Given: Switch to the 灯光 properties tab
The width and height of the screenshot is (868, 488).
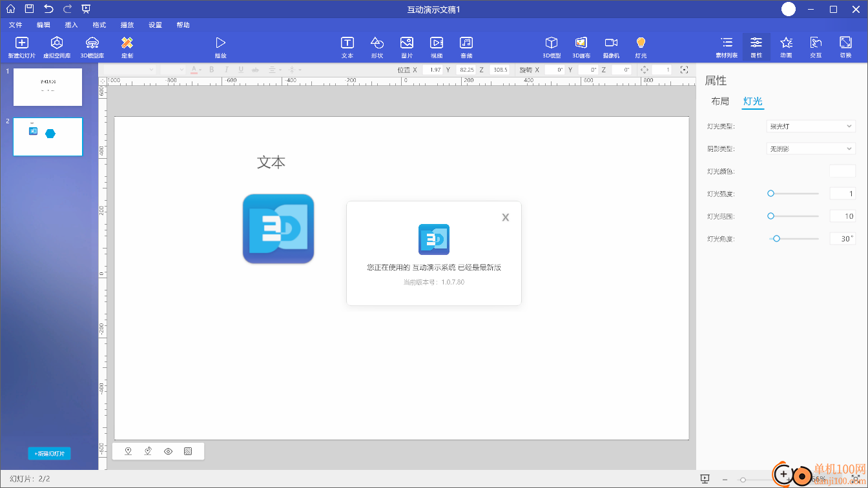Looking at the screenshot, I should pos(753,101).
